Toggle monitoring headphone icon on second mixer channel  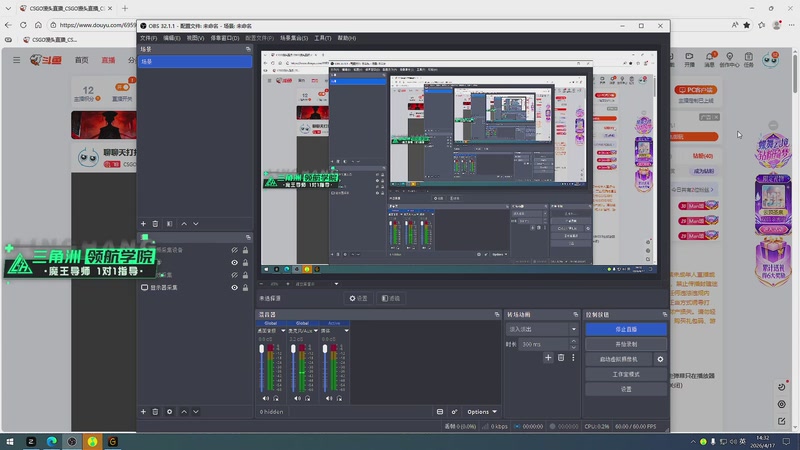308,398
